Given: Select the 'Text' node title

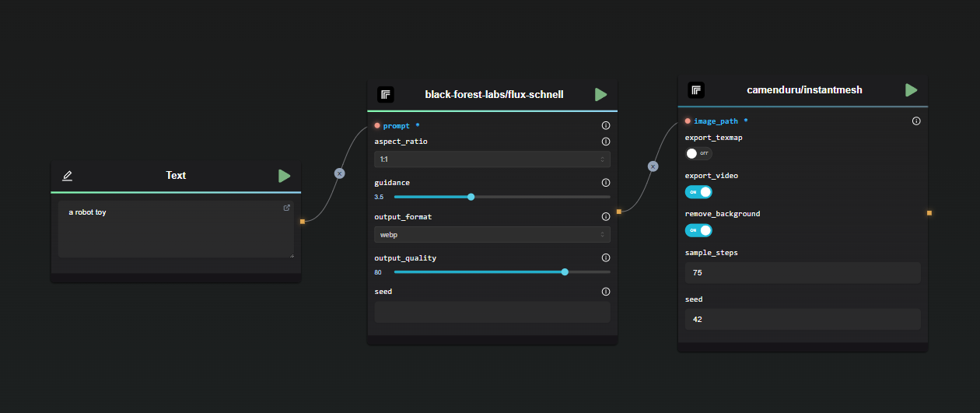Looking at the screenshot, I should (x=176, y=176).
